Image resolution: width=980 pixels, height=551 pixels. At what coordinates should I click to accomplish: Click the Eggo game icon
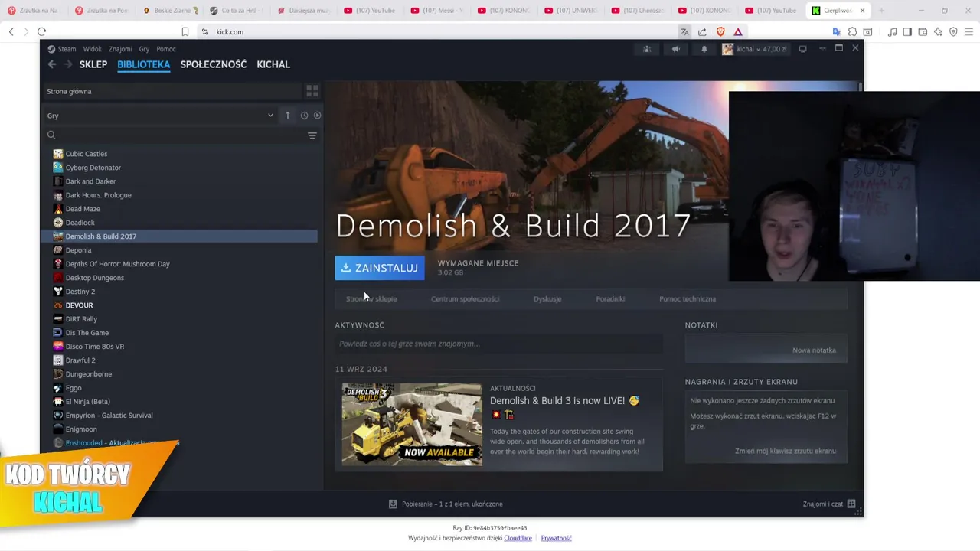tap(58, 388)
